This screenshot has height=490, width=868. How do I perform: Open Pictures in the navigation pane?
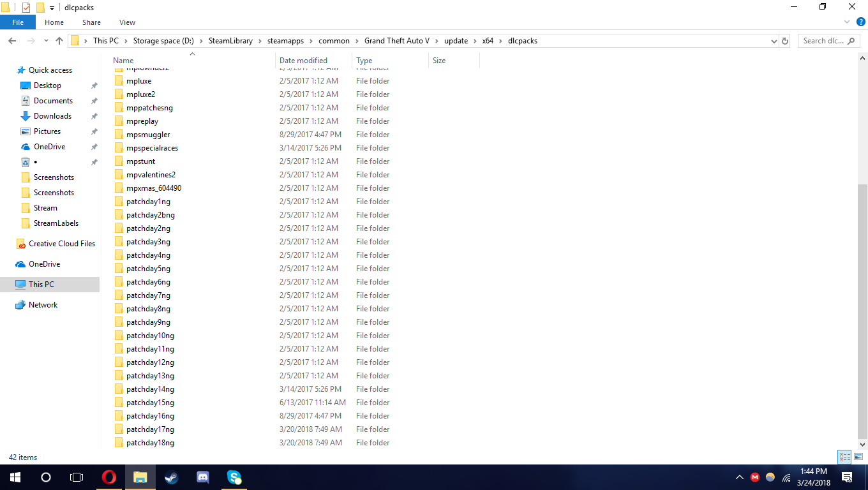[47, 131]
